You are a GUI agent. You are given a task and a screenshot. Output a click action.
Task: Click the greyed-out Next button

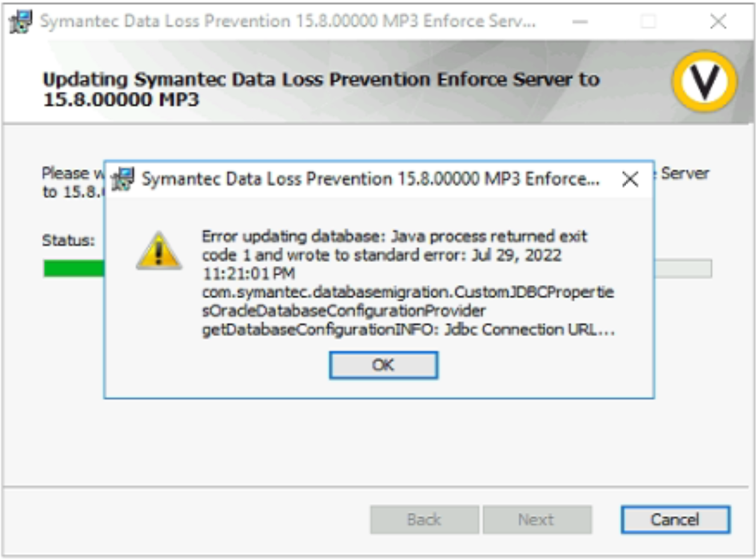536,519
